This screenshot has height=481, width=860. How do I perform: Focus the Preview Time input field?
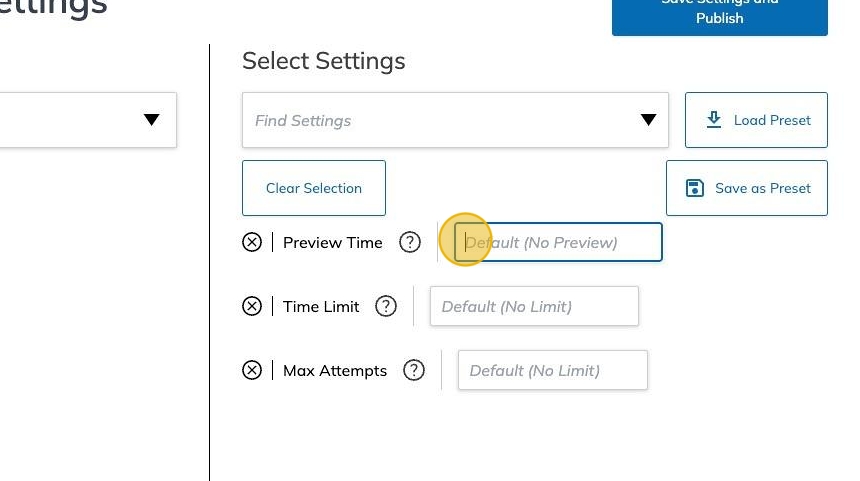pos(558,242)
